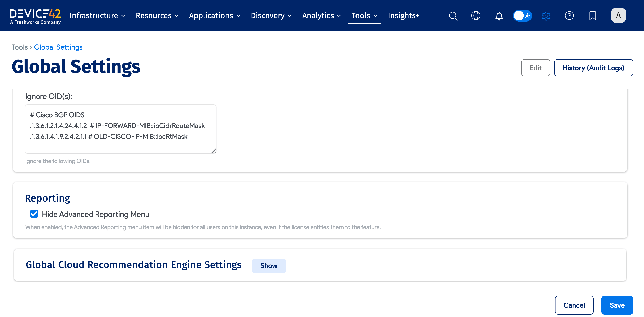Viewport: 644px width, 317px height.
Task: Expand the Infrastructure menu
Action: pyautogui.click(x=97, y=16)
